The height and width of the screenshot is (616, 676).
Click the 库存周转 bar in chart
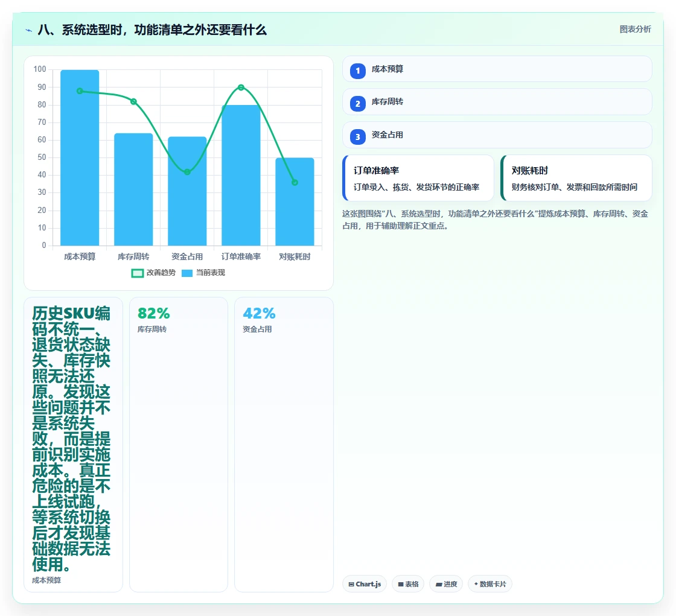[133, 189]
